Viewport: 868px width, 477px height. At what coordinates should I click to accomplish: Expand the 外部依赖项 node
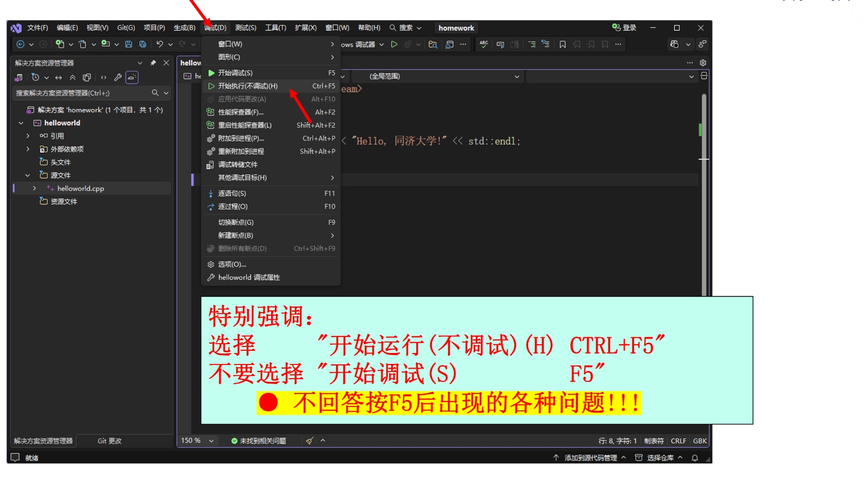coord(28,149)
